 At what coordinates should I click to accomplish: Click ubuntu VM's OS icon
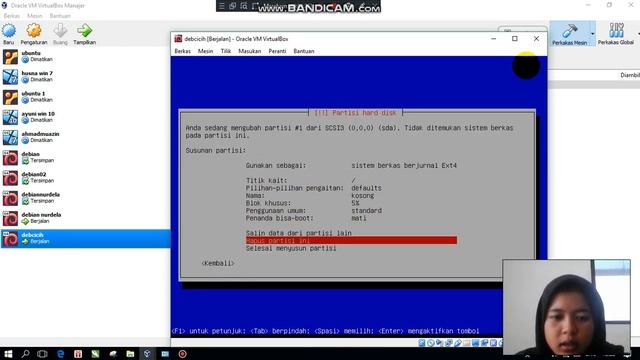coord(10,57)
